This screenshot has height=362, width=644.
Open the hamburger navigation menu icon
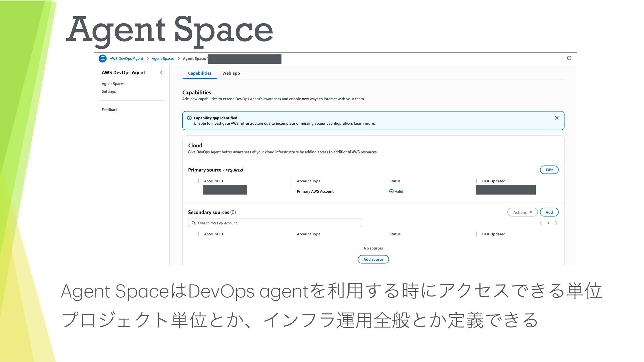pos(103,58)
